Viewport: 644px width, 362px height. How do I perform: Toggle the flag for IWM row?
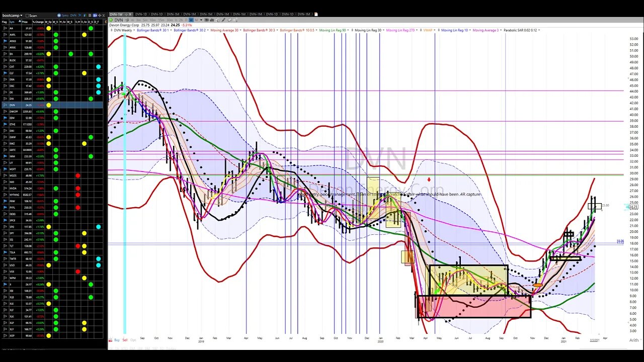[x=5, y=156]
